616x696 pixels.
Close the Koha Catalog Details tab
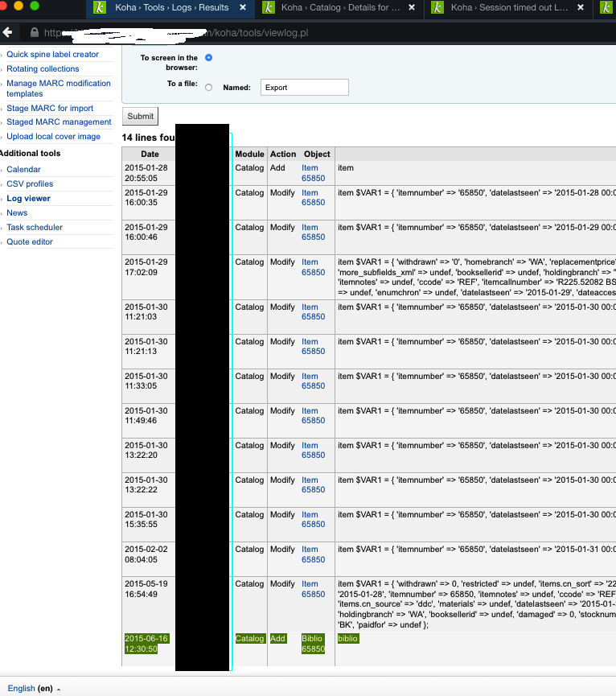click(x=412, y=8)
